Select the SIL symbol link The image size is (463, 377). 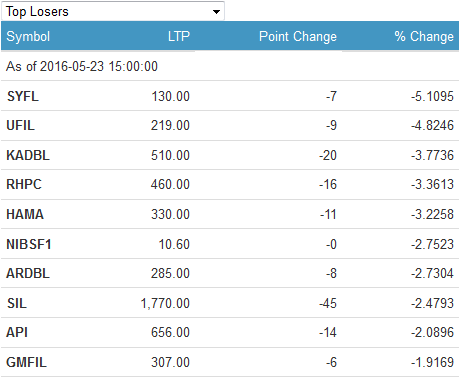coord(17,303)
